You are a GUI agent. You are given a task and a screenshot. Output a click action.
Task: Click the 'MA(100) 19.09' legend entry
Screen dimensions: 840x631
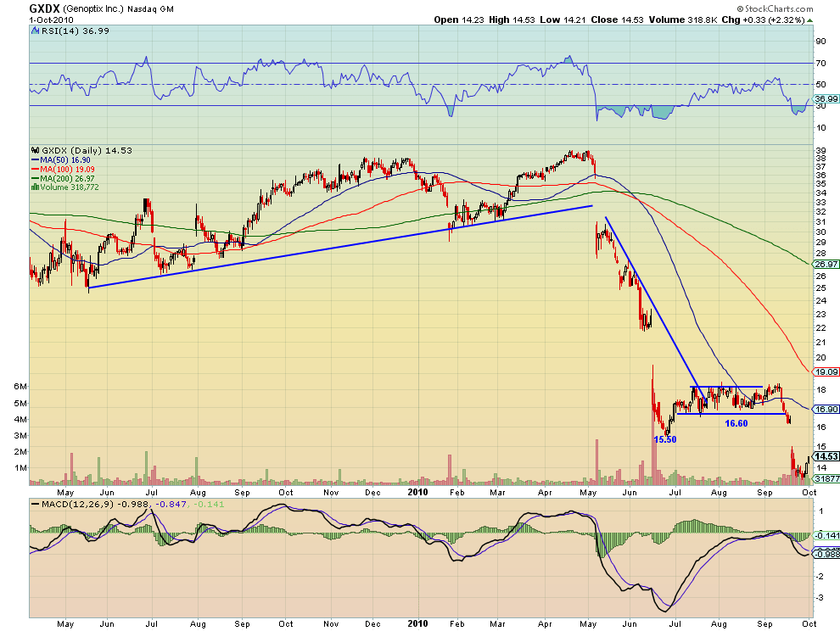[68, 170]
